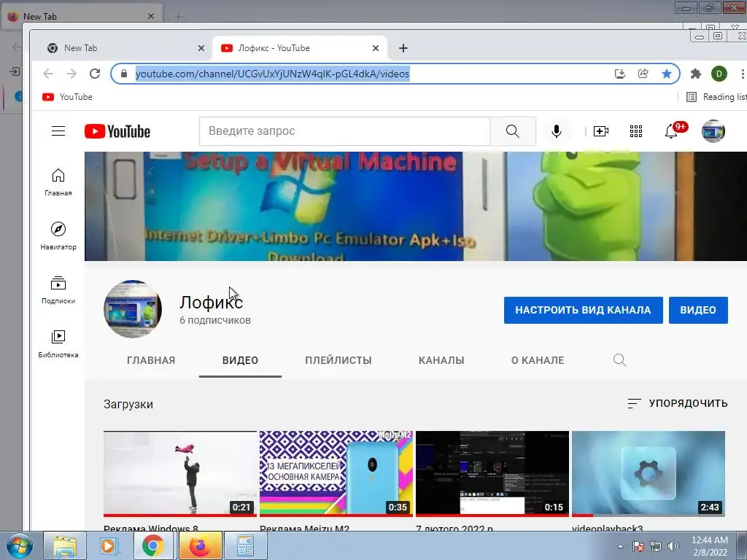Reload the page in Chrome
Image resolution: width=747 pixels, height=560 pixels.
click(x=95, y=74)
